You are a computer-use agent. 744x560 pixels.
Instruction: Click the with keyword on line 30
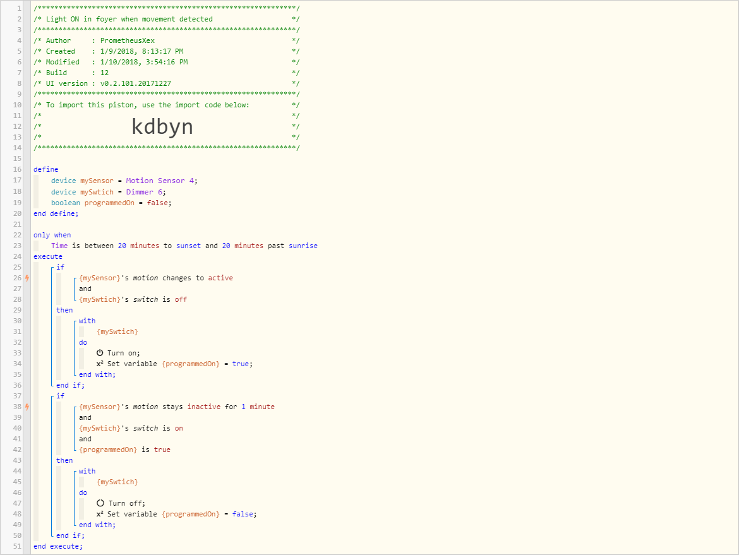point(87,321)
